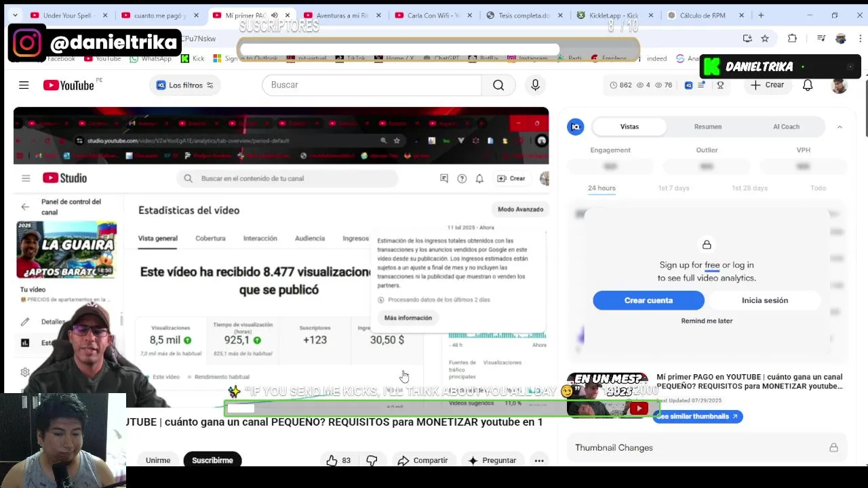
Task: Open the WhatsApp bookmark
Action: coord(151,59)
